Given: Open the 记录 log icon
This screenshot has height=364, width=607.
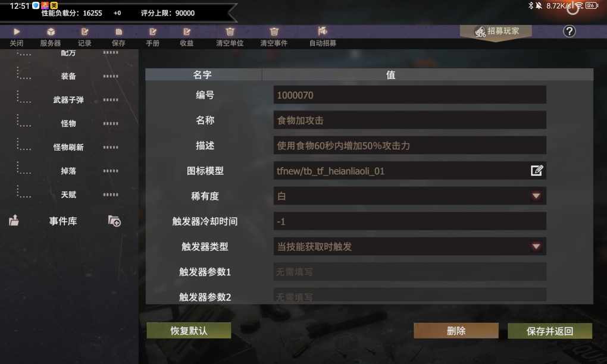Looking at the screenshot, I should (x=85, y=32).
